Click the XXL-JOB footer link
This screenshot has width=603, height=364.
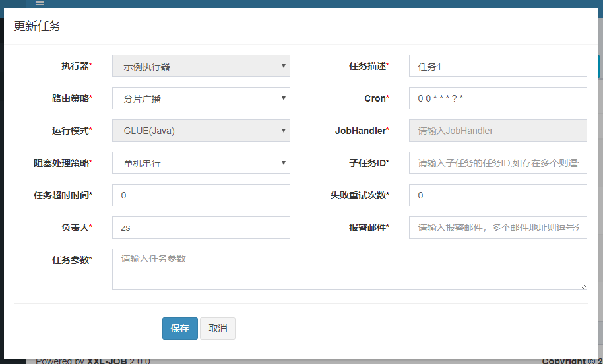106,361
